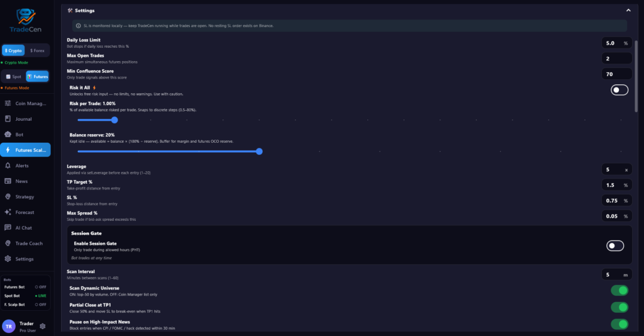This screenshot has height=336, width=644.
Task: Open the Forecast menu item
Action: tap(25, 213)
